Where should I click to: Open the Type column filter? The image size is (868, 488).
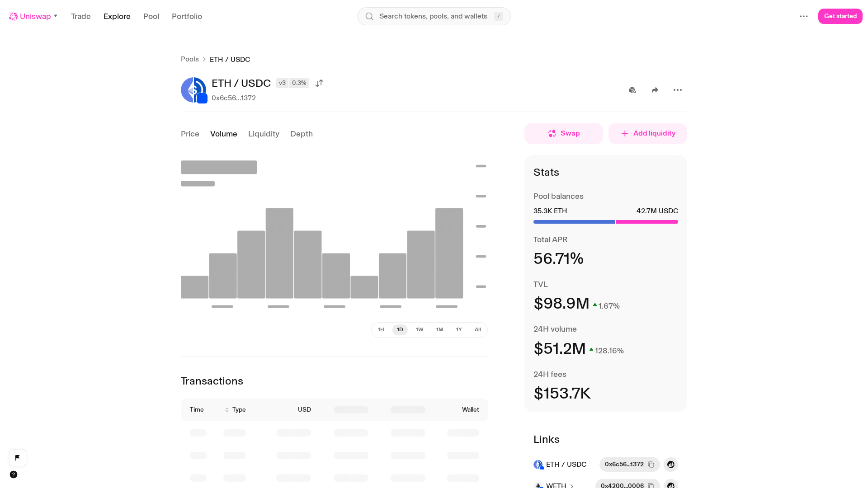pyautogui.click(x=236, y=410)
